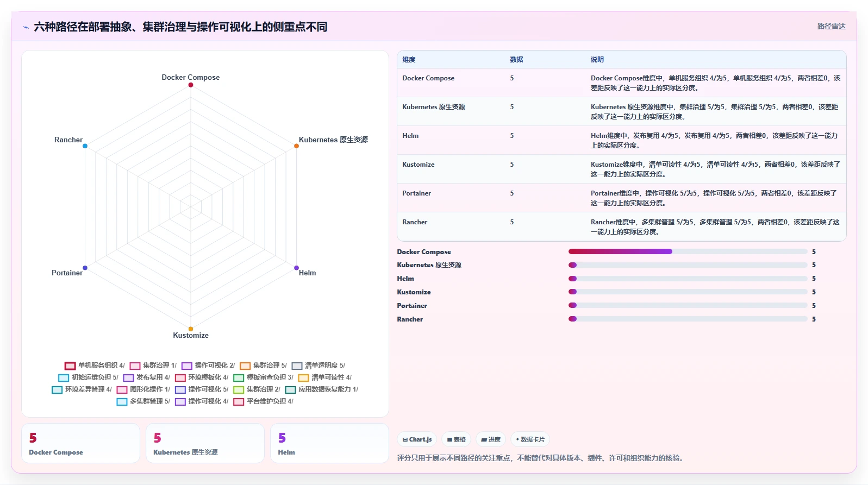Click the 维度 column header
This screenshot has width=868, height=485.
pyautogui.click(x=409, y=60)
